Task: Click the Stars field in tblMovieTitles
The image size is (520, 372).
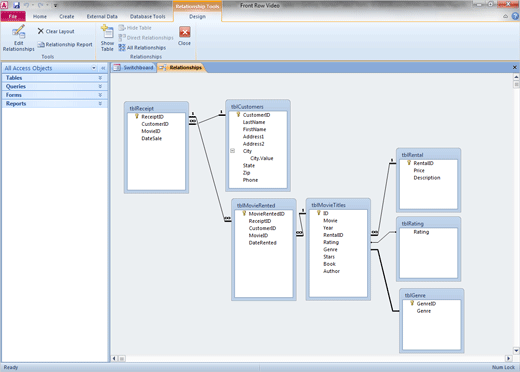Action: [x=329, y=257]
